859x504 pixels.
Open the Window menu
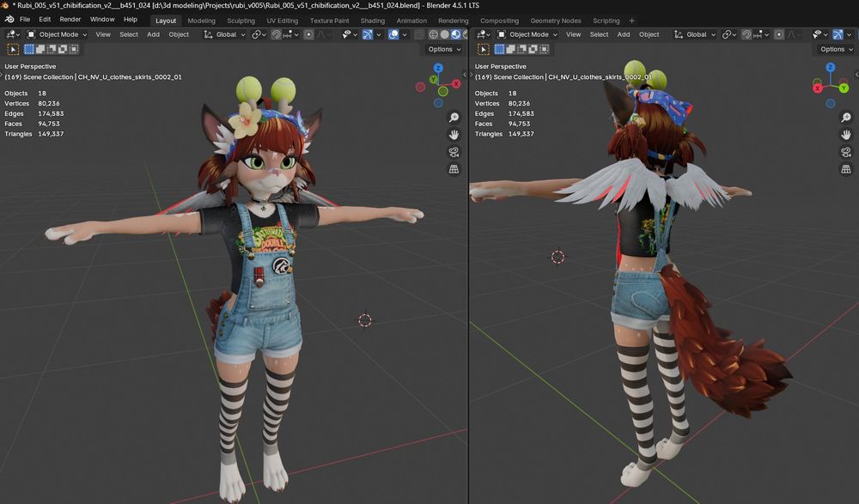[x=102, y=19]
